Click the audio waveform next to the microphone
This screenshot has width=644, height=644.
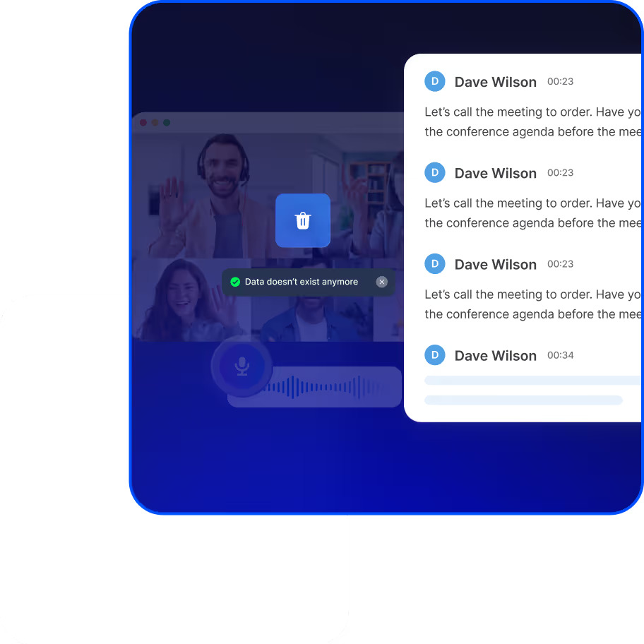(x=325, y=387)
